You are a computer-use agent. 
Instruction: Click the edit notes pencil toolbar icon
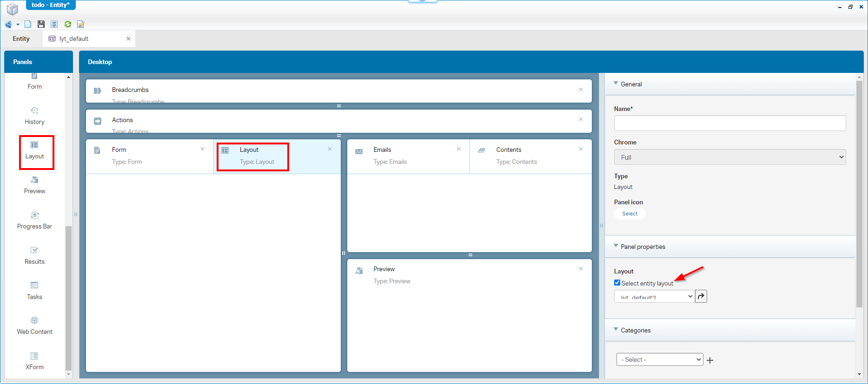tap(81, 24)
